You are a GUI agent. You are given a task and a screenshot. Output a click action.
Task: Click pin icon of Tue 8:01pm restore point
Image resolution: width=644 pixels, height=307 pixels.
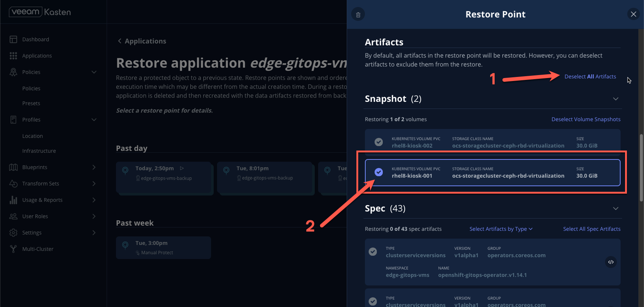pyautogui.click(x=226, y=170)
